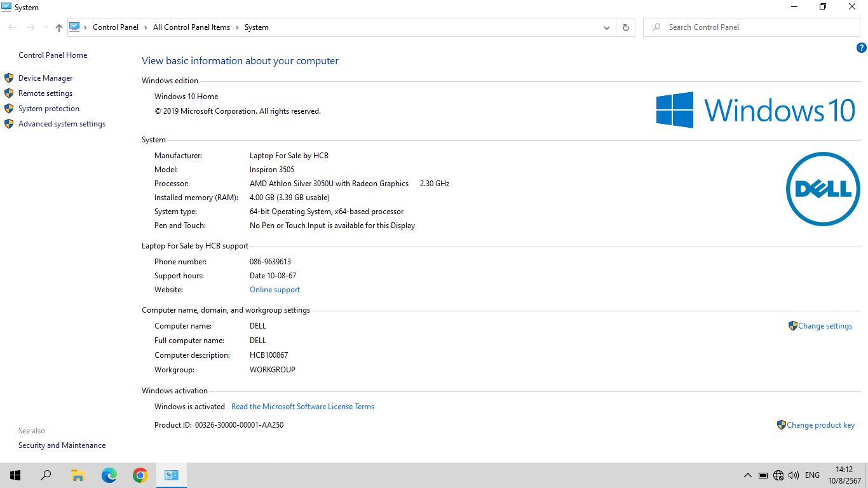Click shield icon beside Change product key

click(781, 424)
